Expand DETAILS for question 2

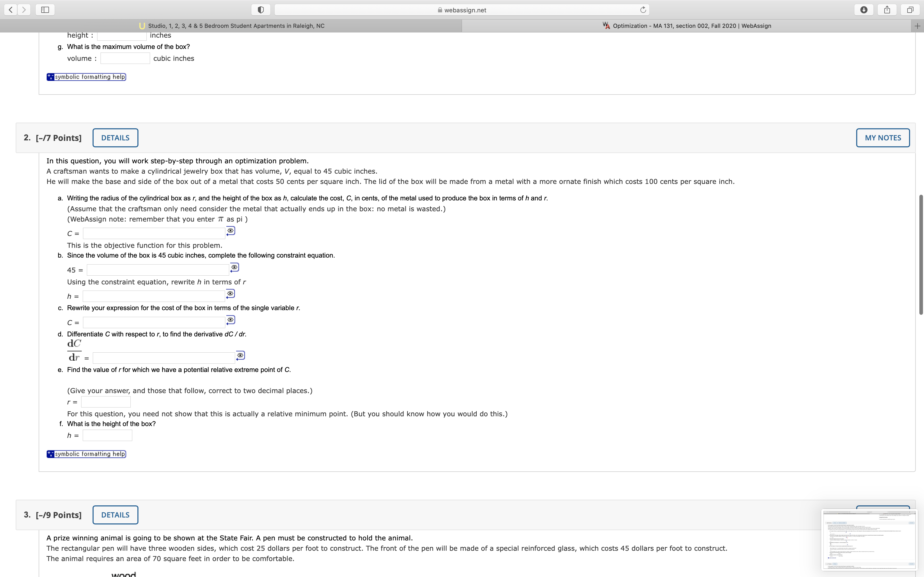[x=115, y=137]
